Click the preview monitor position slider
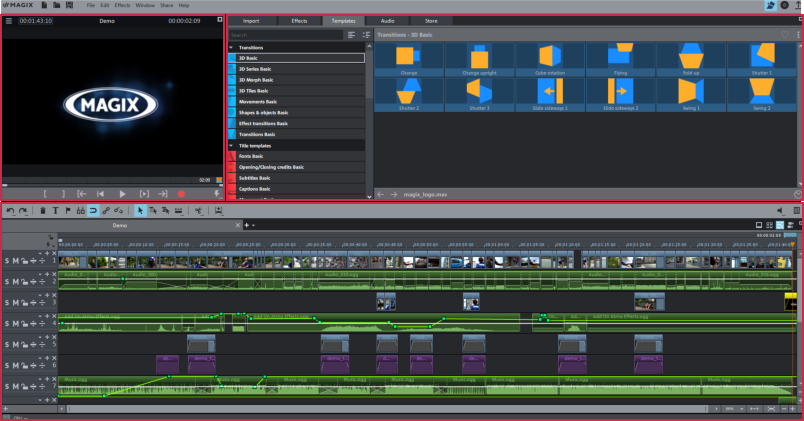The height and width of the screenshot is (421, 804). coord(110,185)
